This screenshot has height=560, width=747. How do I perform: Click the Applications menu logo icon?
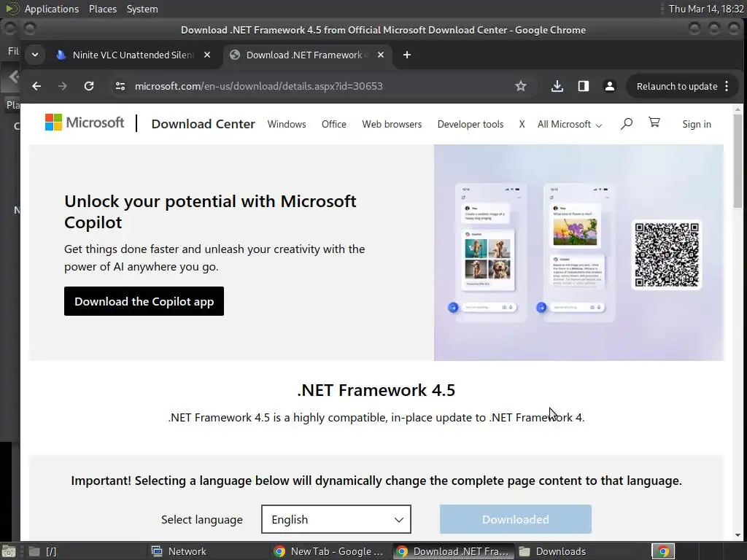click(12, 9)
